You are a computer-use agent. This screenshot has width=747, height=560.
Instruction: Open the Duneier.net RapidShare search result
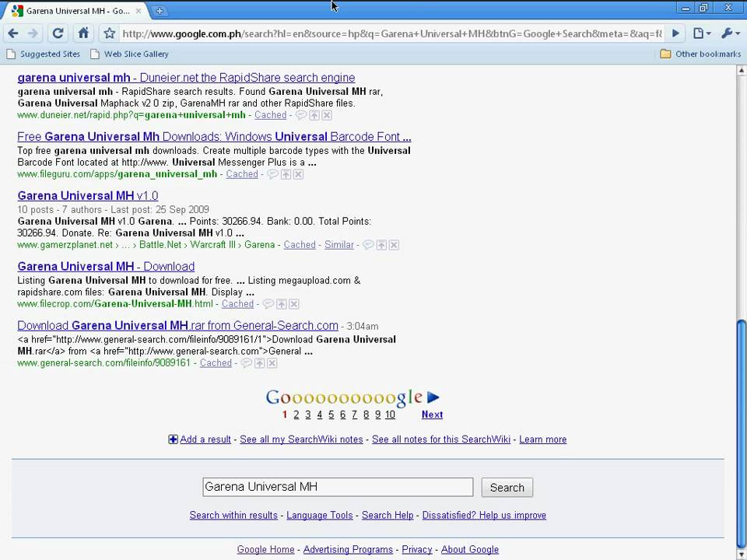pyautogui.click(x=186, y=78)
